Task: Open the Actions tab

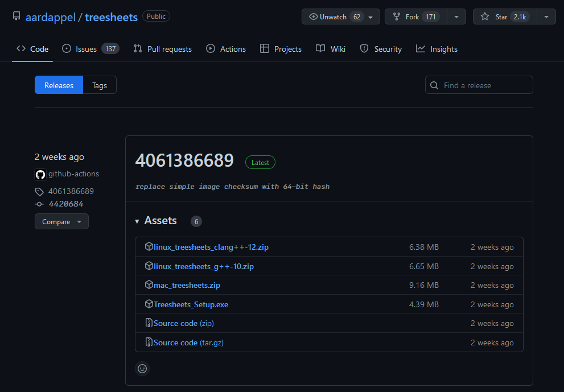Action: tap(226, 49)
